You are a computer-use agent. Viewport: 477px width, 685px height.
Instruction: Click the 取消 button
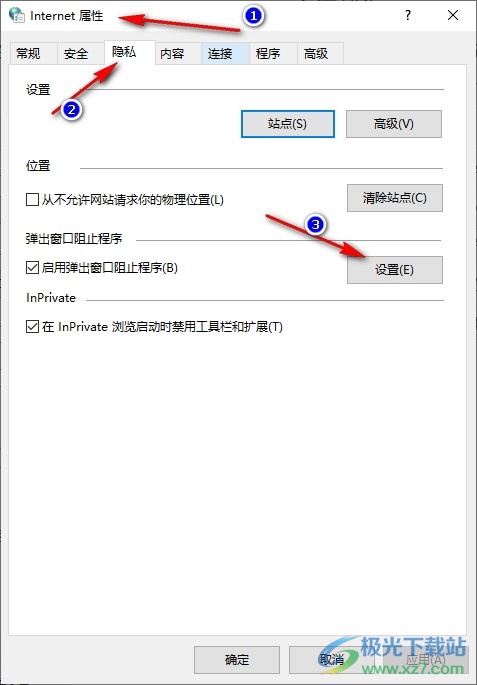(332, 660)
